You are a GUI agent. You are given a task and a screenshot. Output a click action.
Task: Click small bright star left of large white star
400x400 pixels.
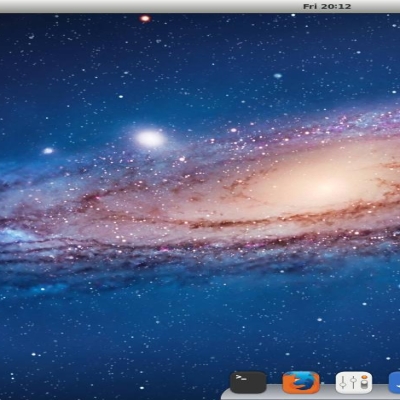[x=48, y=151]
